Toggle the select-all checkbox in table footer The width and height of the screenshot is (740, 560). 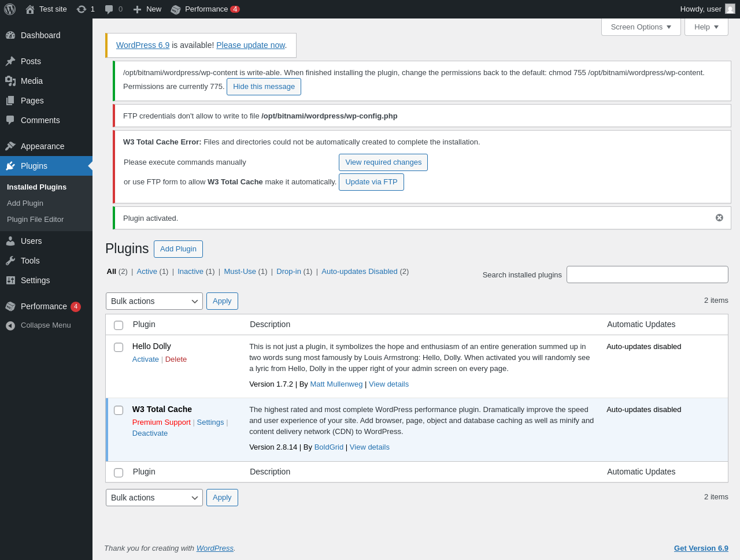tap(119, 473)
